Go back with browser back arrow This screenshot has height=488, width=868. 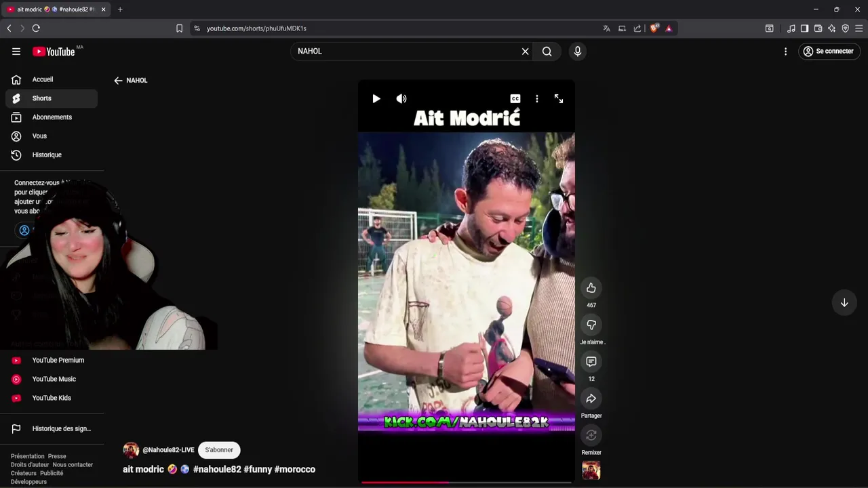[9, 28]
